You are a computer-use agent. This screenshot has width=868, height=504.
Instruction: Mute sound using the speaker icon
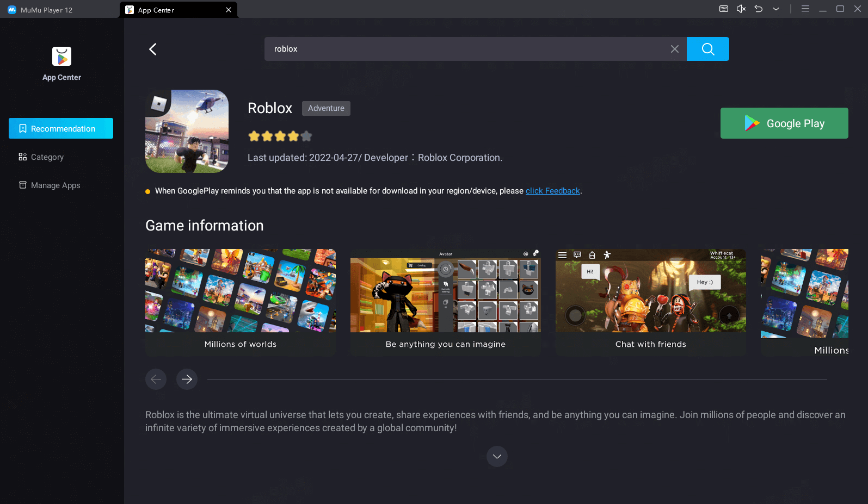click(741, 9)
